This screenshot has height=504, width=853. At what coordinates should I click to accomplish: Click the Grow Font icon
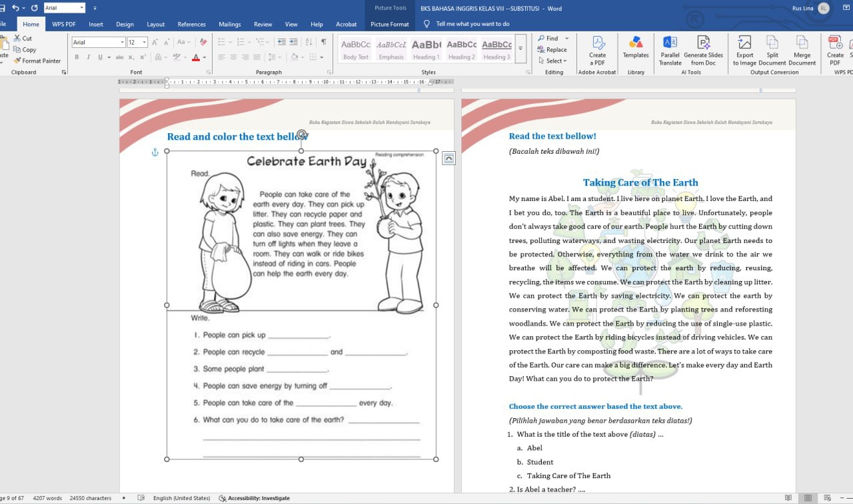[x=155, y=42]
